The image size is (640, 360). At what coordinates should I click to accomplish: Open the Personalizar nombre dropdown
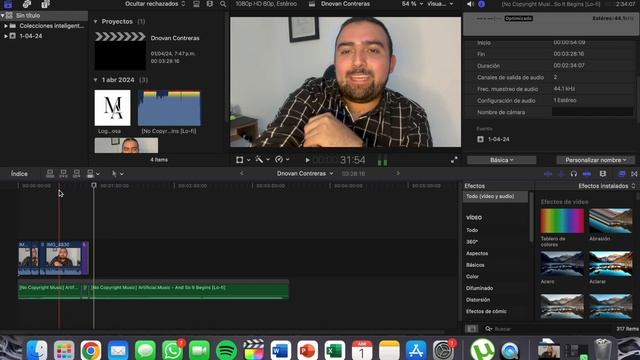tap(596, 160)
